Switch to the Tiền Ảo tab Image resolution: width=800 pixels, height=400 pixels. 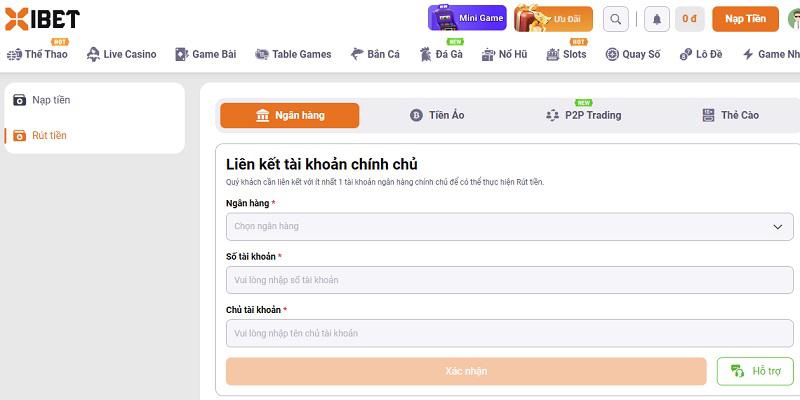pyautogui.click(x=437, y=115)
